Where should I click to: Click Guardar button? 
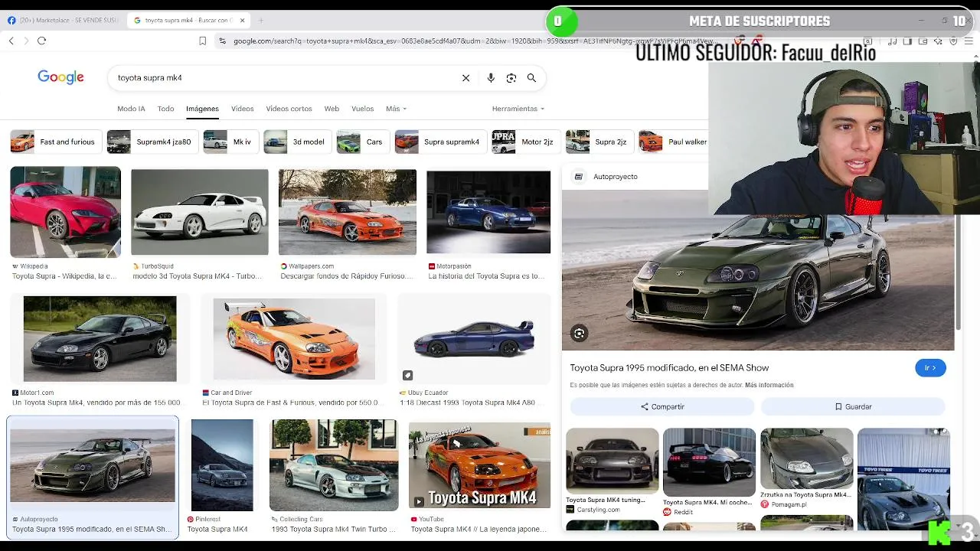coord(853,406)
